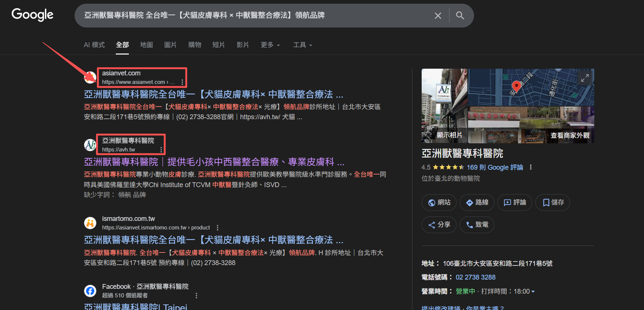Click the Facebook result favicon
The width and height of the screenshot is (644, 310).
tap(90, 291)
